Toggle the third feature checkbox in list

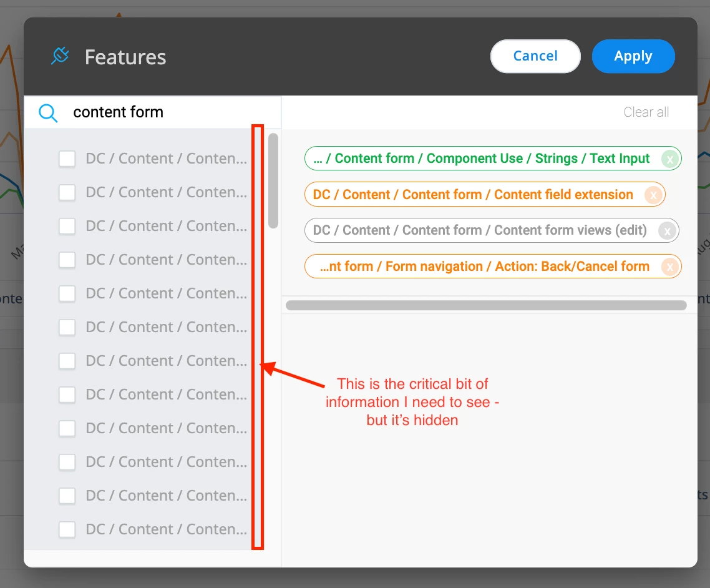pos(67,226)
